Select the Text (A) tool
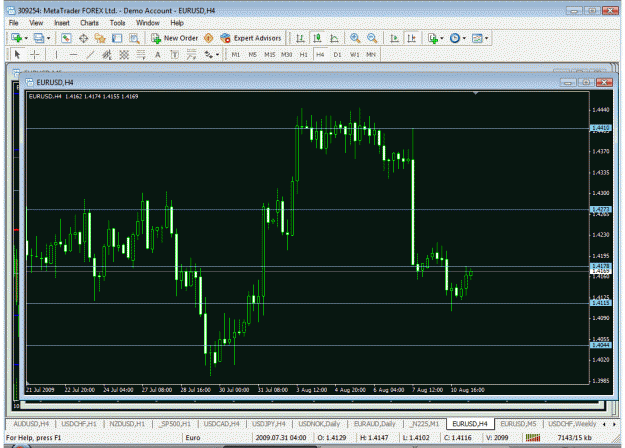The height and width of the screenshot is (448, 625). (x=158, y=55)
